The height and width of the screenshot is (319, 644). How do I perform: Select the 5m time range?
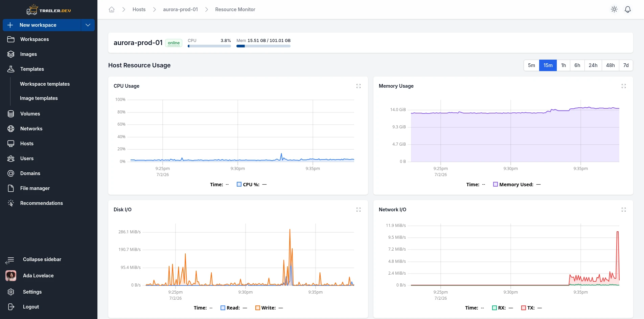point(531,65)
